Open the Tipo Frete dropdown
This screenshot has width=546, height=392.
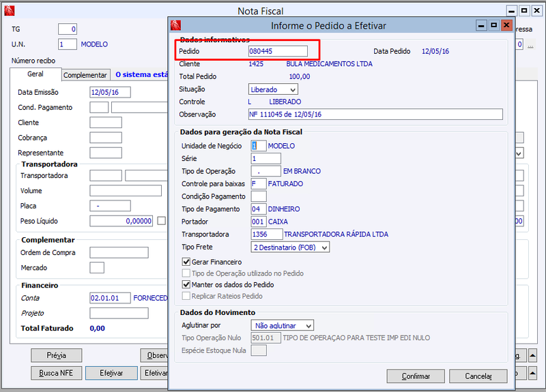290,247
